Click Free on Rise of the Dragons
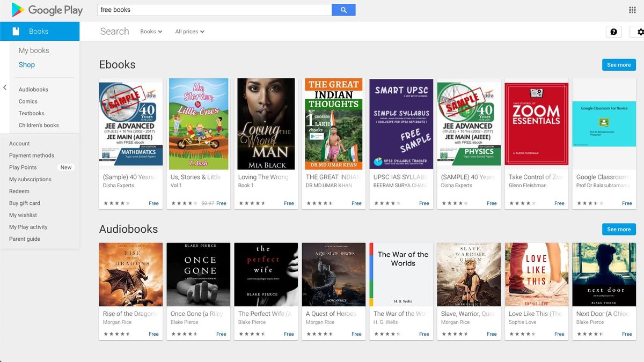Image resolution: width=644 pixels, height=362 pixels. click(x=153, y=334)
